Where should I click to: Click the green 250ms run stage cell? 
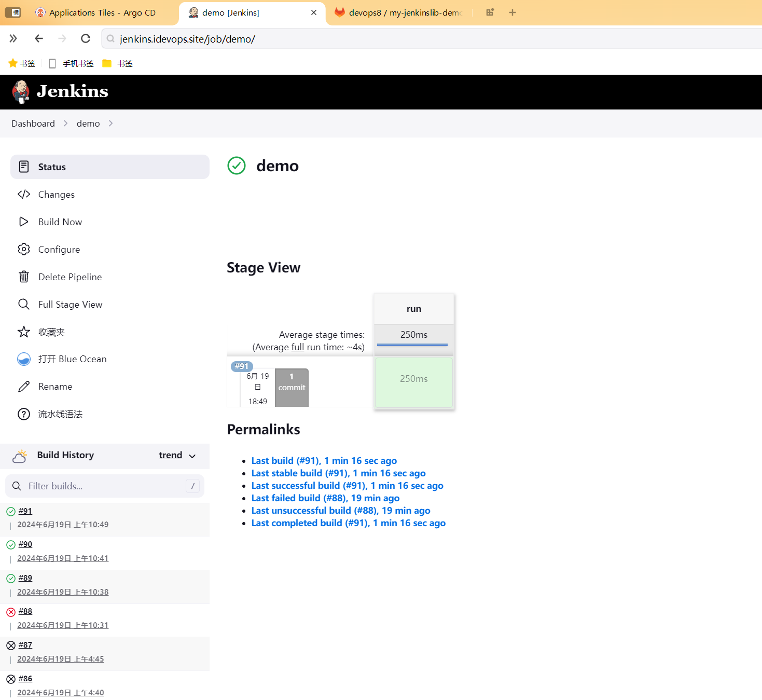point(414,382)
